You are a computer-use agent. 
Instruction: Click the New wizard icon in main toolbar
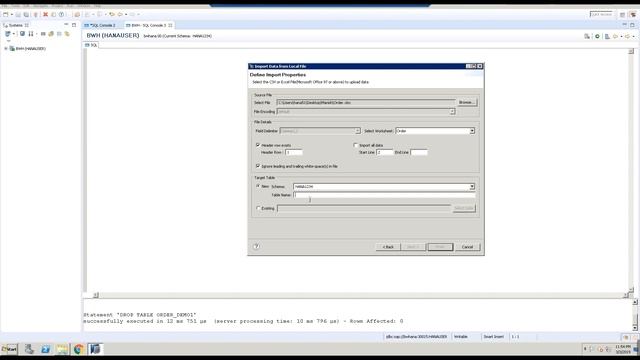tap(6, 15)
